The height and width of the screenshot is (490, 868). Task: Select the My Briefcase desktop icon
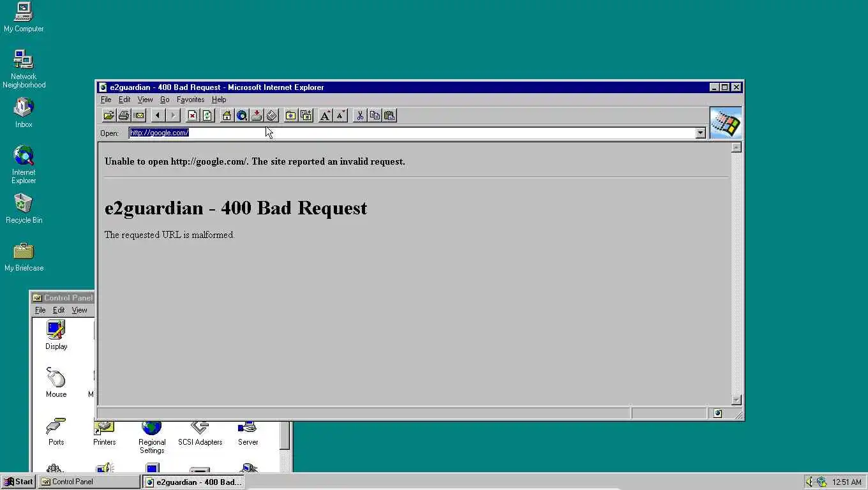pyautogui.click(x=24, y=256)
